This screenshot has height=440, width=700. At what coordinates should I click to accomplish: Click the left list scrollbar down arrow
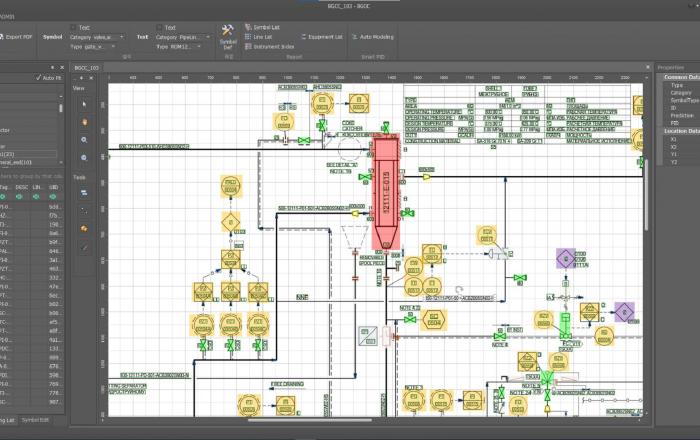(x=61, y=163)
